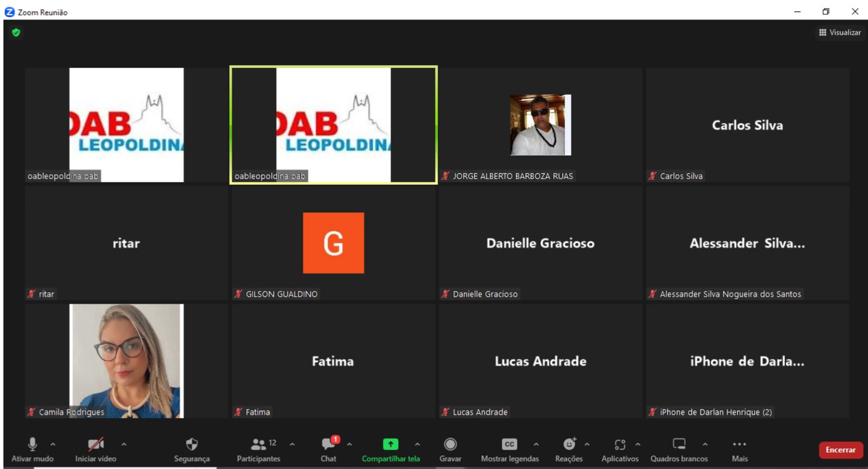Toggle the Iniciar vídeo camera icon
This screenshot has height=469, width=868.
(x=96, y=444)
